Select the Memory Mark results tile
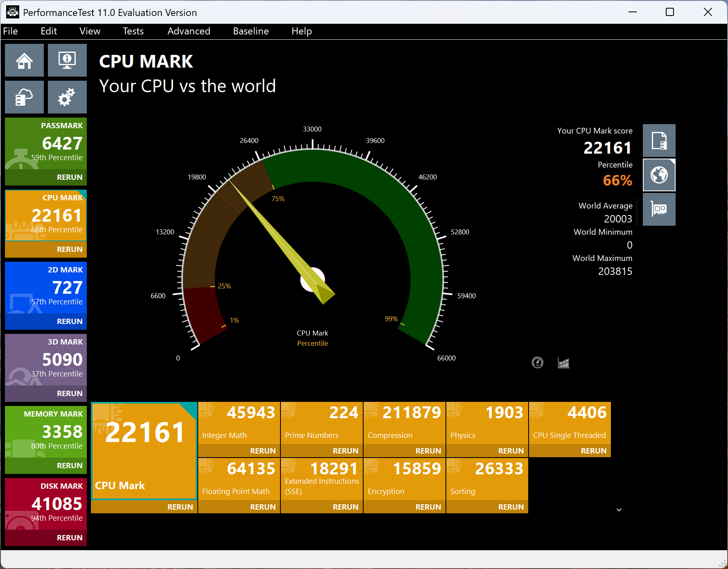Image resolution: width=728 pixels, height=569 pixels. pos(45,431)
